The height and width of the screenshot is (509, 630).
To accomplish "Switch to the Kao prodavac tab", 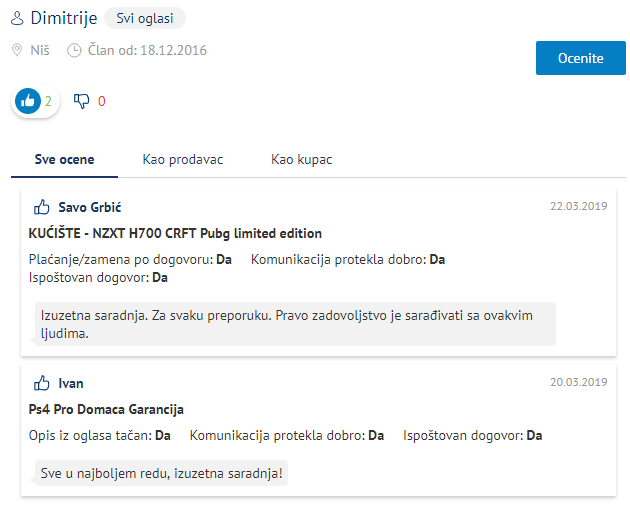I will [183, 160].
